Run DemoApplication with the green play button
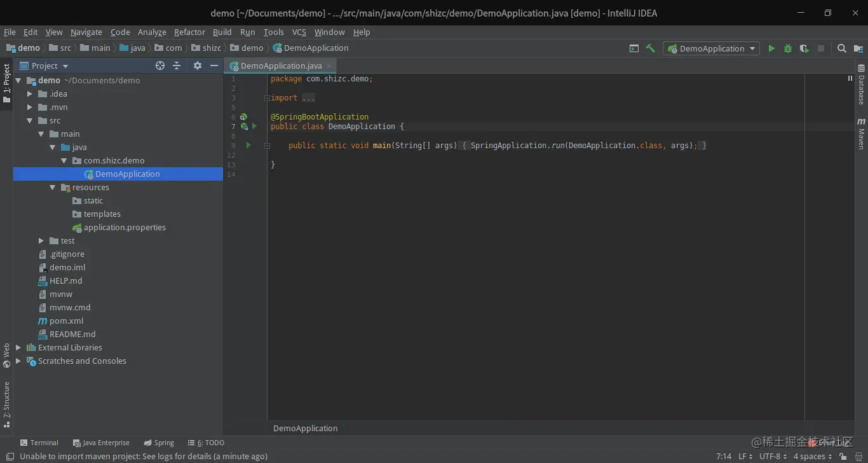Viewport: 868px width, 463px height. click(x=771, y=48)
